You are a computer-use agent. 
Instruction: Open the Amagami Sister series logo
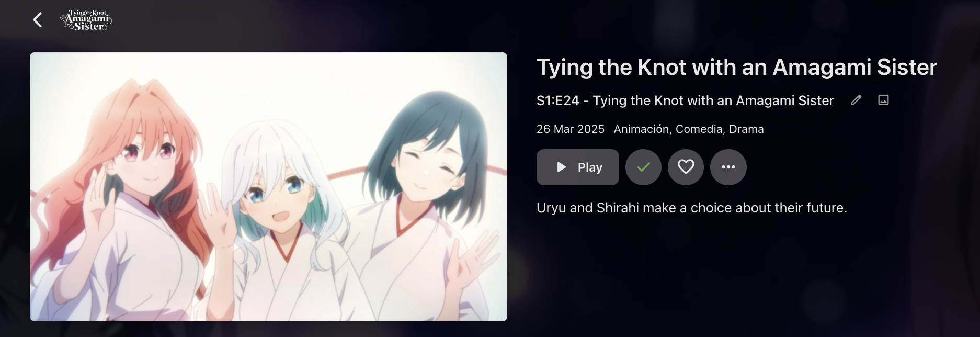click(86, 20)
